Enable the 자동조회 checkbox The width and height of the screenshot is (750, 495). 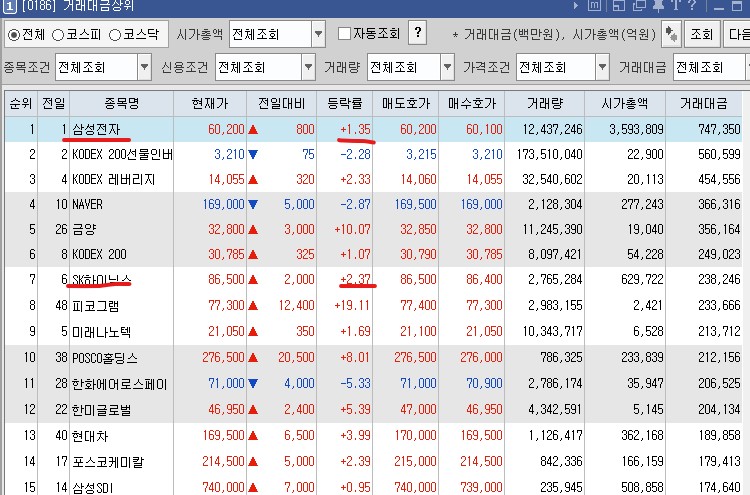pos(344,33)
